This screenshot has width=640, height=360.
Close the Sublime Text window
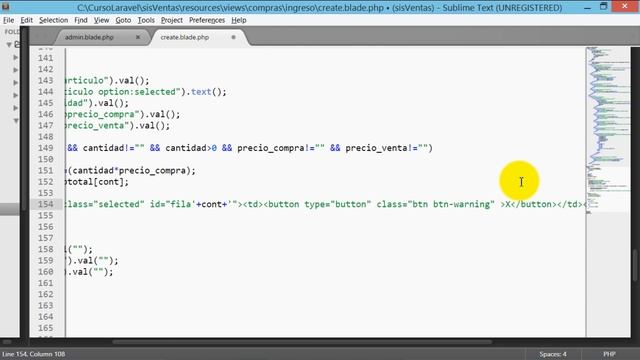click(x=625, y=6)
